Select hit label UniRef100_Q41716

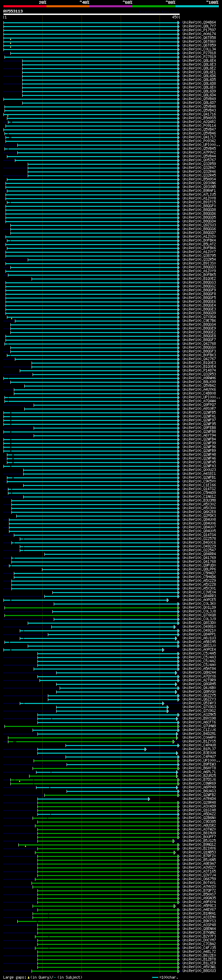[x=199, y=114]
